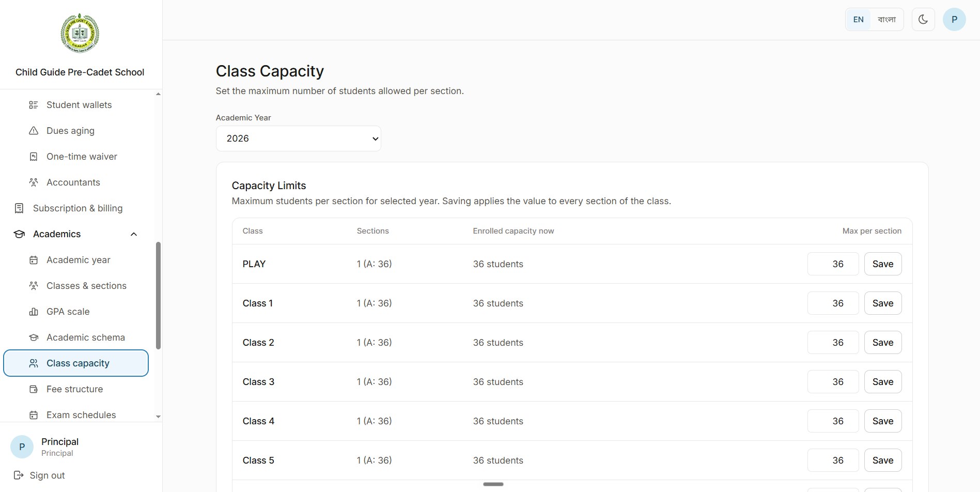Click the Subscription & billing receipt icon
The height and width of the screenshot is (492, 980).
[19, 208]
